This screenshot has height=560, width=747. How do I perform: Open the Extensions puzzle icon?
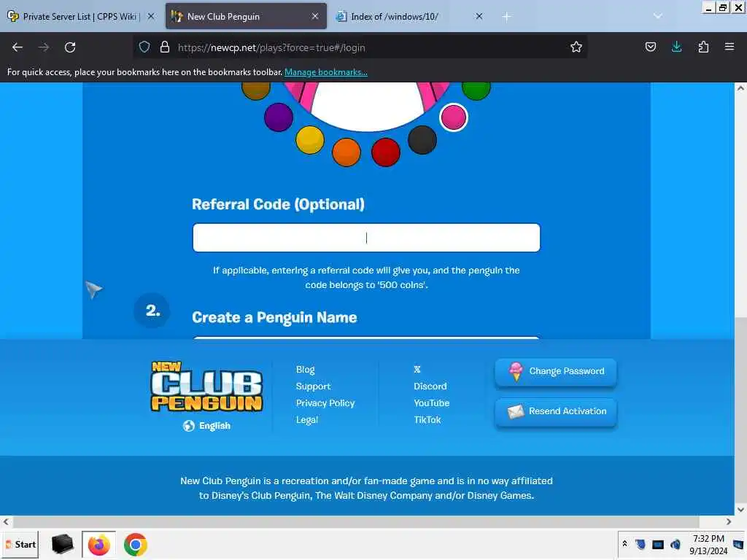[703, 47]
